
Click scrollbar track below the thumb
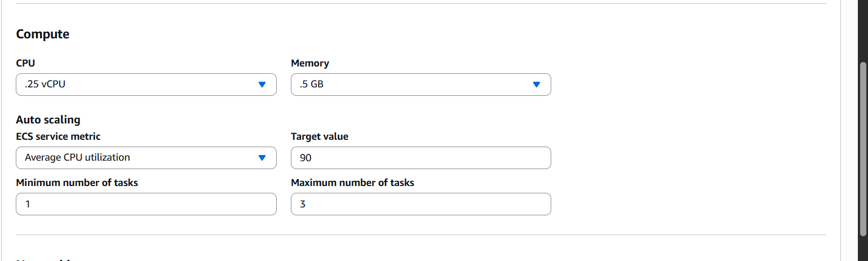(863, 248)
